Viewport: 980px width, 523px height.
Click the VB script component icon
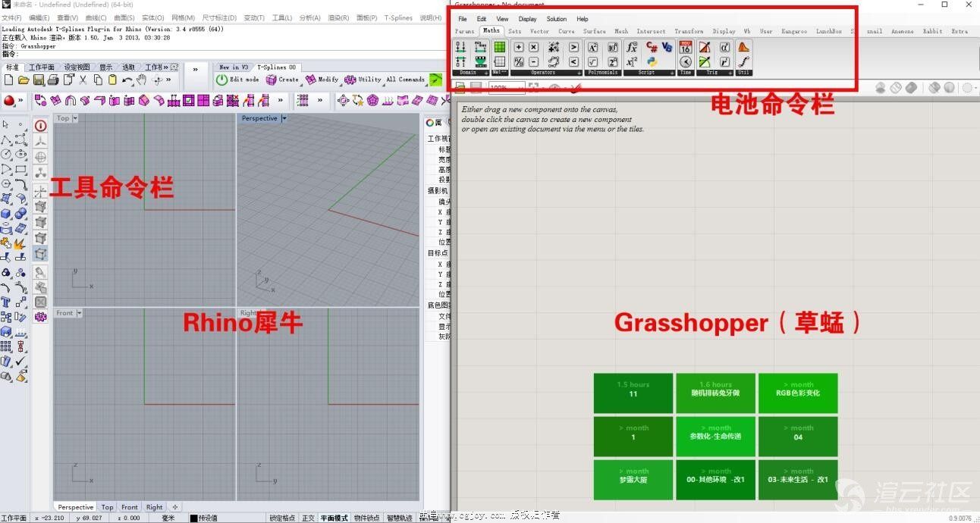pyautogui.click(x=667, y=47)
